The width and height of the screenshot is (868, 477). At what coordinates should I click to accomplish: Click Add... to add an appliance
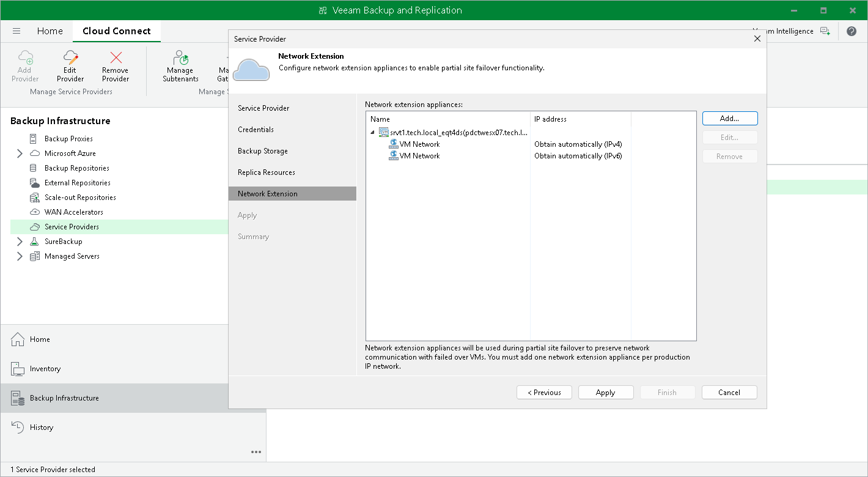tap(730, 119)
